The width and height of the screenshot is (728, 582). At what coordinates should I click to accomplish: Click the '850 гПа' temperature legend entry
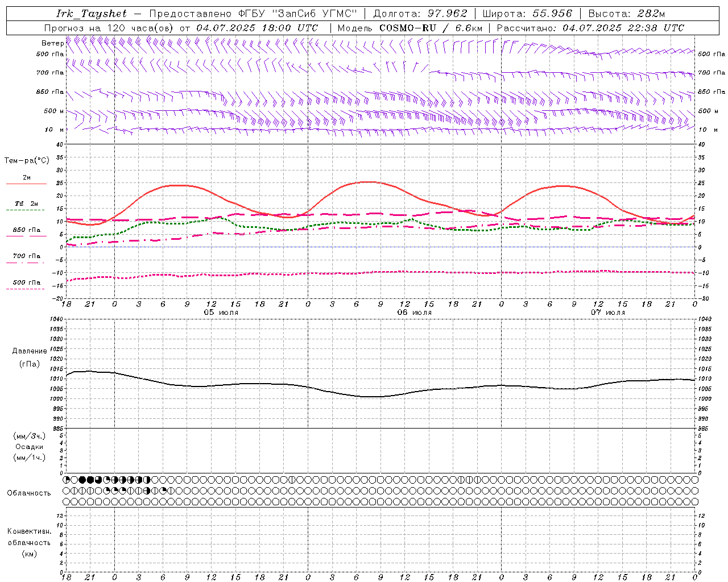26,230
